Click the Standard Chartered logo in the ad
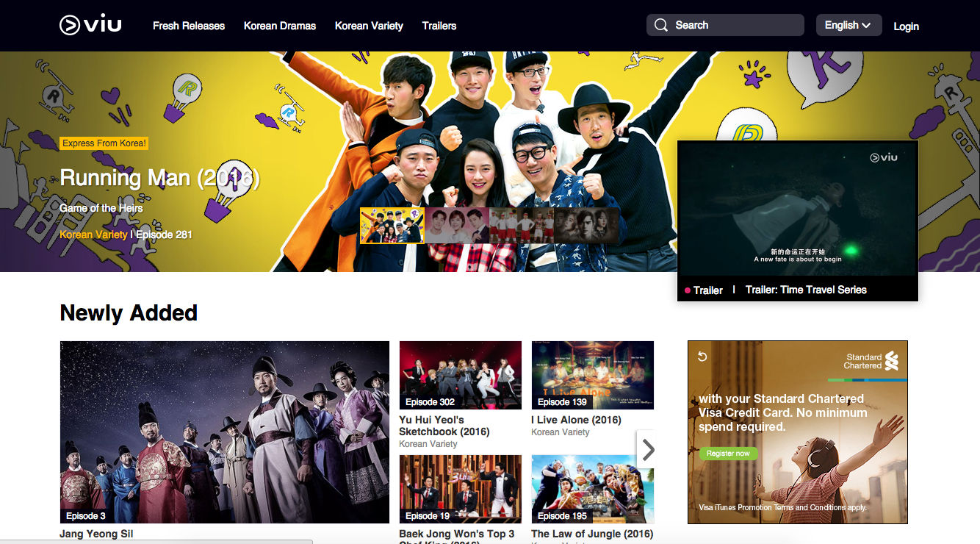The image size is (980, 544). tap(872, 361)
